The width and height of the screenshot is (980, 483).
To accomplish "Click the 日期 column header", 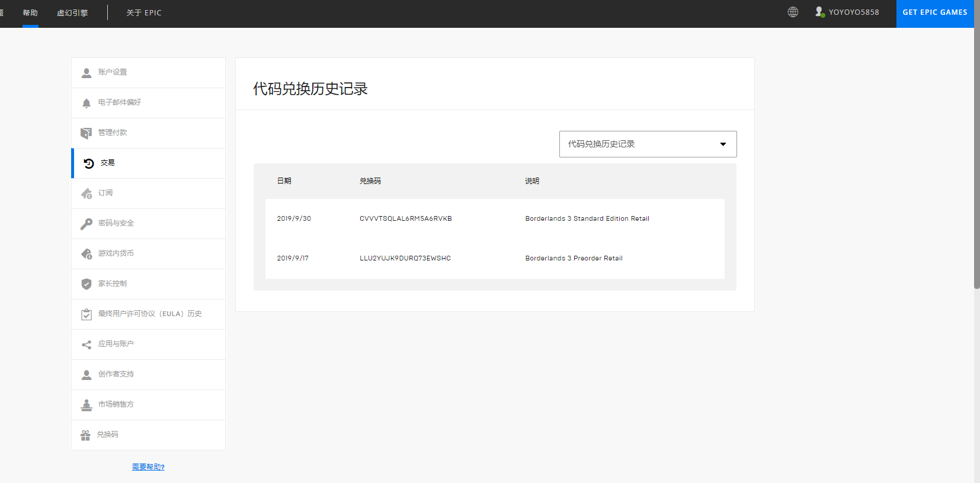I will pos(284,181).
